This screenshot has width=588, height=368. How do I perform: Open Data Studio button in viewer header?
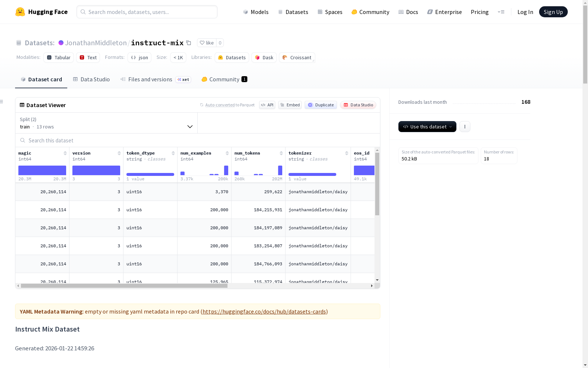tap(358, 105)
